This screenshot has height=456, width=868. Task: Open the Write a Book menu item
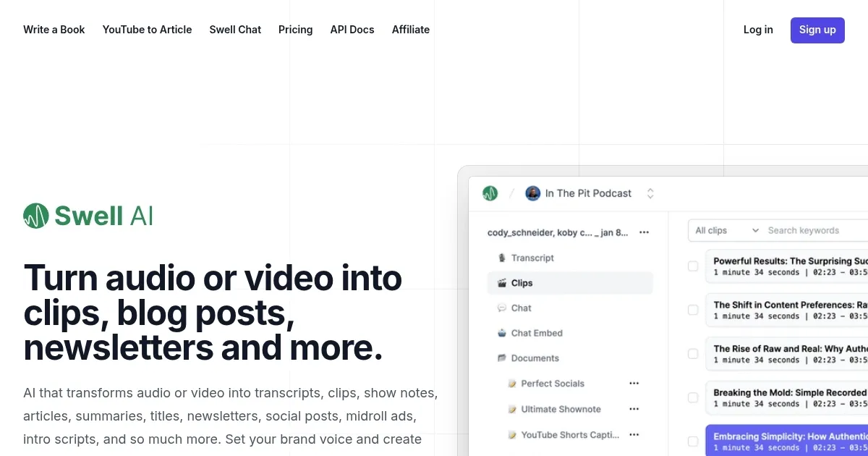(54, 30)
